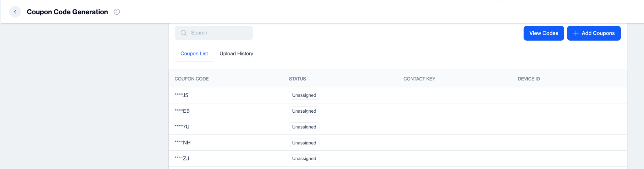Open the Upload History tab
This screenshot has width=644, height=169.
point(236,54)
